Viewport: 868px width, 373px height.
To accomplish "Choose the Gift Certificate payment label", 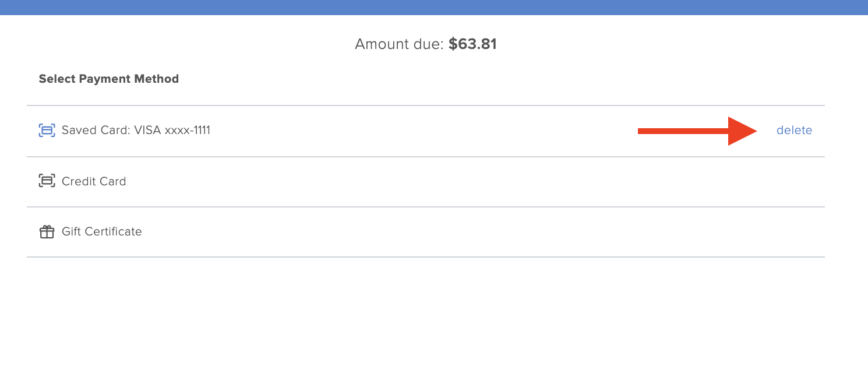I will pos(102,231).
